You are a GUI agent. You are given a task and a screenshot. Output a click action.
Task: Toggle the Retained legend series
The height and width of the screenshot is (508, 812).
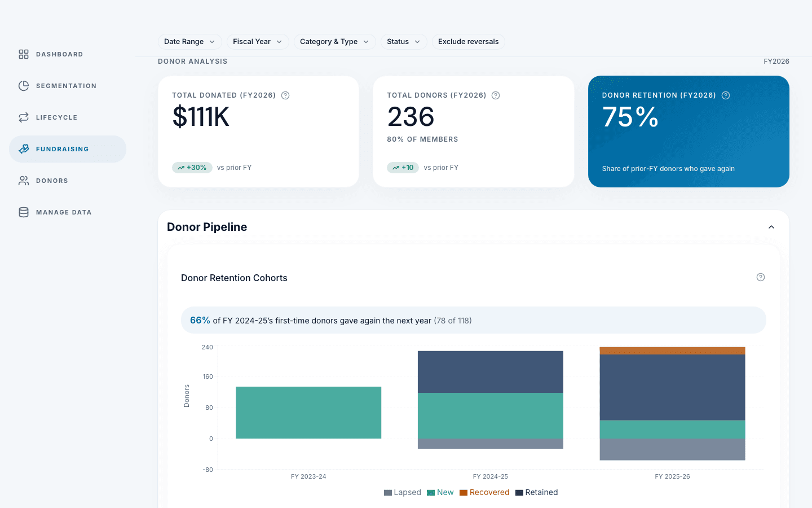(x=537, y=492)
